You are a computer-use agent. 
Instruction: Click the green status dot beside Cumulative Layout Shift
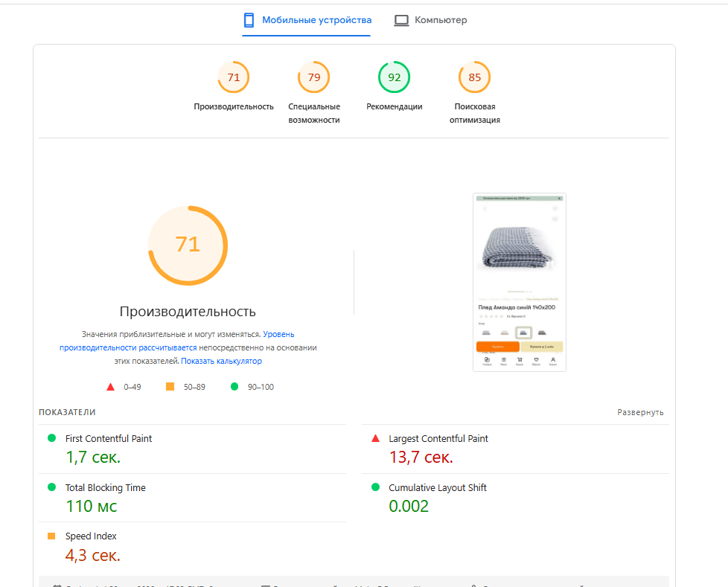point(376,487)
